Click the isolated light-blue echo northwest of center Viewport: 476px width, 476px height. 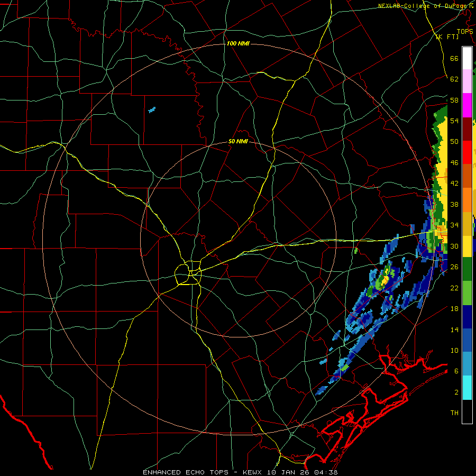click(x=152, y=109)
